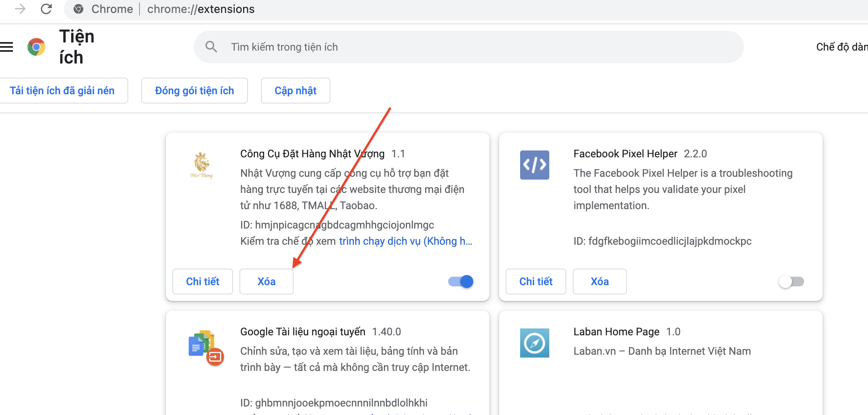This screenshot has width=868, height=415.
Task: Click the Cập nhật button
Action: (296, 91)
